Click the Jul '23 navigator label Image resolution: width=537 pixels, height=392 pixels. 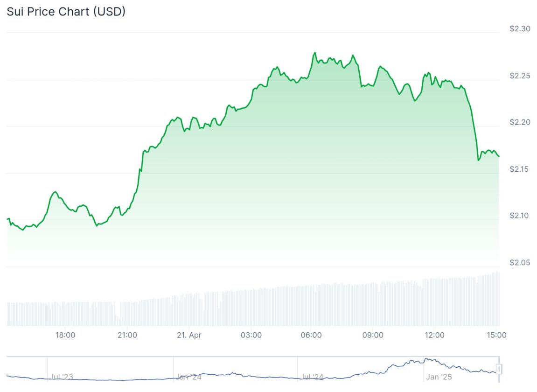point(62,377)
